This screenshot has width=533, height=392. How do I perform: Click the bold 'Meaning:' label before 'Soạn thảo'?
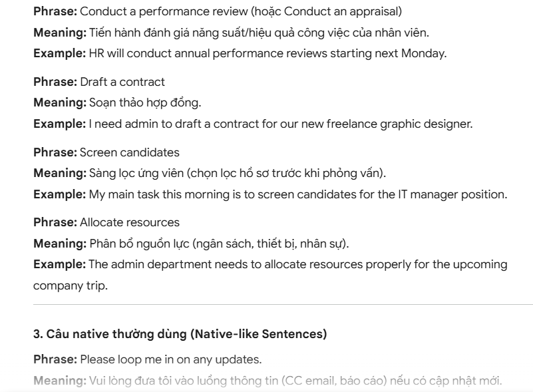(60, 102)
